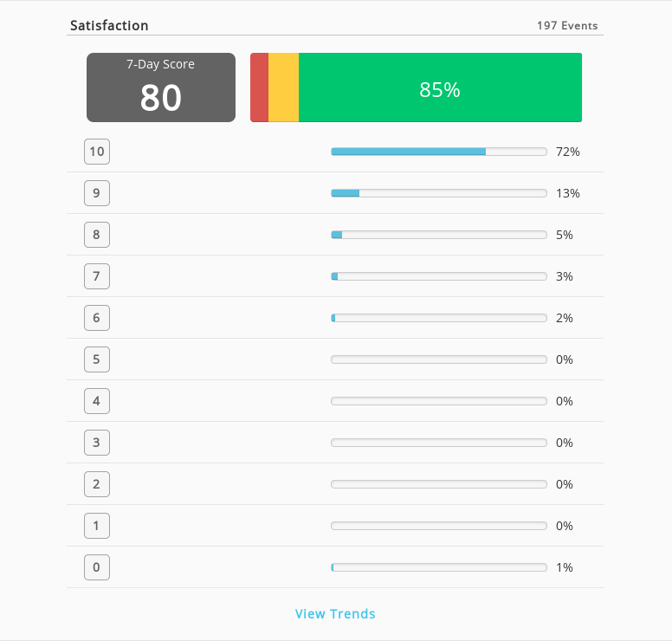Screen dimensions: 672x641
Task: Click the 7-Day Score 80 tile
Action: (161, 87)
